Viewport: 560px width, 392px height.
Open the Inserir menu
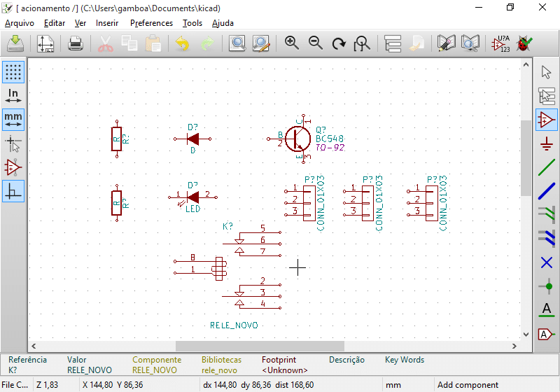107,22
